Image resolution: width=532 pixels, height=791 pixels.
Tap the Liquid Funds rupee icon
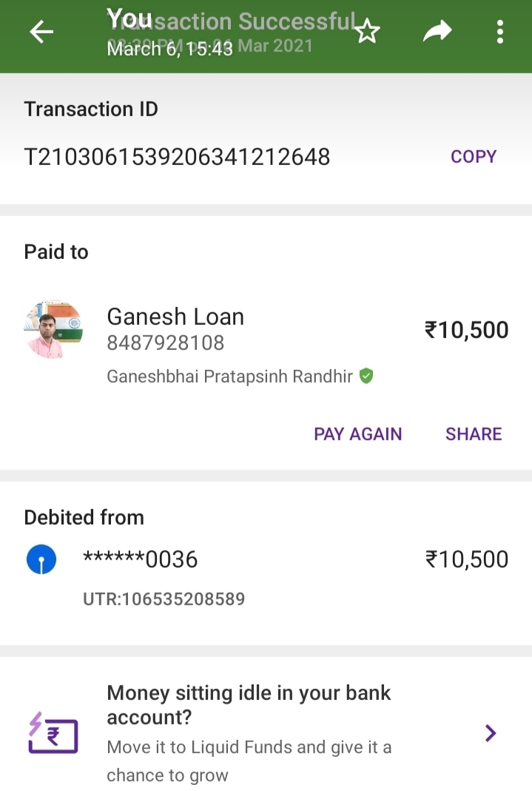[53, 733]
